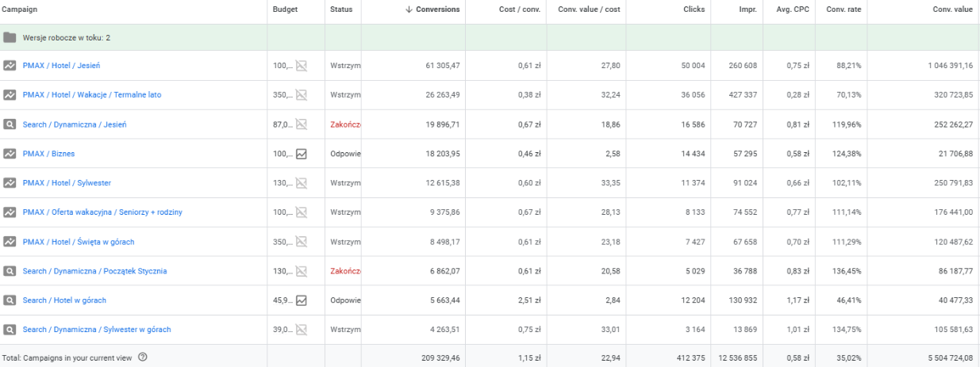Open budget chart icon in Search / Hotel w górach row
The width and height of the screenshot is (980, 367).
point(302,300)
